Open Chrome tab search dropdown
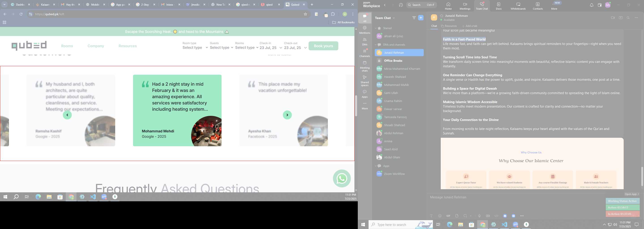The width and height of the screenshot is (644, 229). [4, 4]
